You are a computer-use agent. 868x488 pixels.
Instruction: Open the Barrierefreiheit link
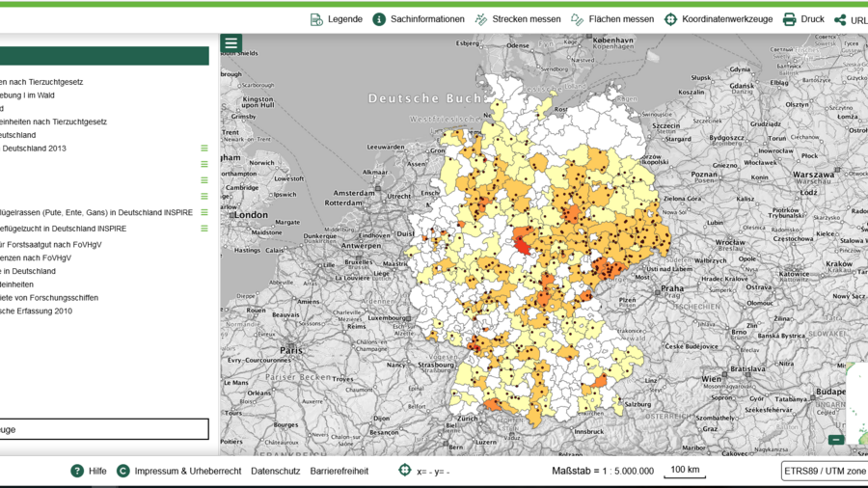[339, 472]
